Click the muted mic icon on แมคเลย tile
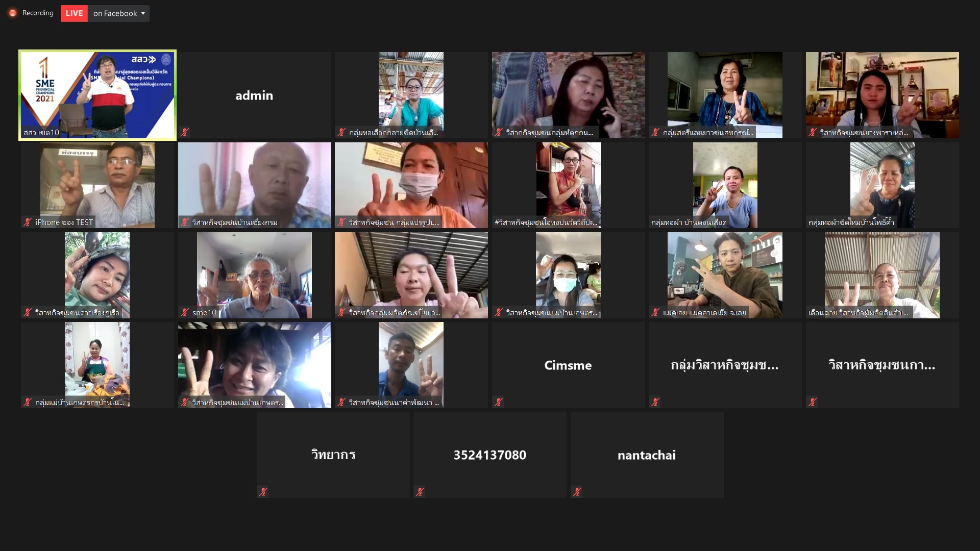The height and width of the screenshot is (551, 980). tap(655, 312)
